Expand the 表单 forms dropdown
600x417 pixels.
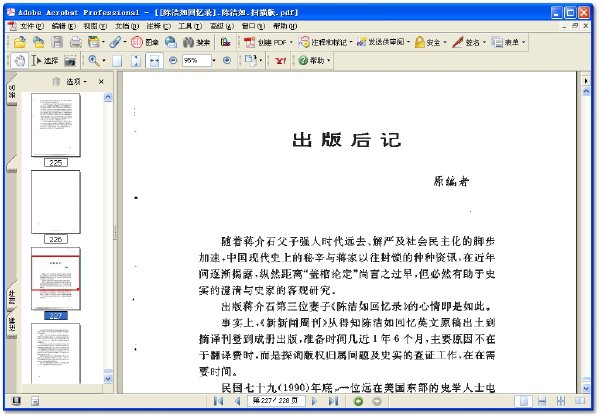pyautogui.click(x=523, y=42)
